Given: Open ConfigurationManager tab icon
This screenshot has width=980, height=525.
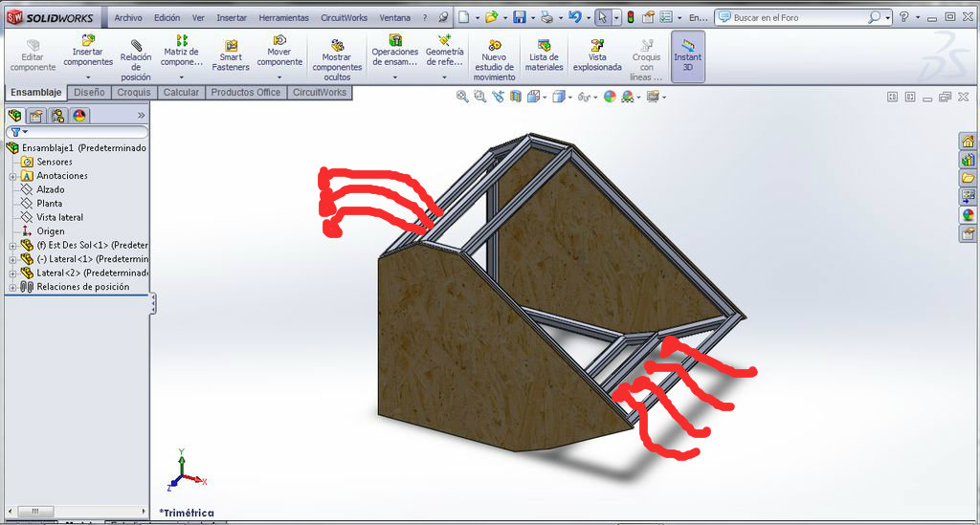Looking at the screenshot, I should 58,116.
